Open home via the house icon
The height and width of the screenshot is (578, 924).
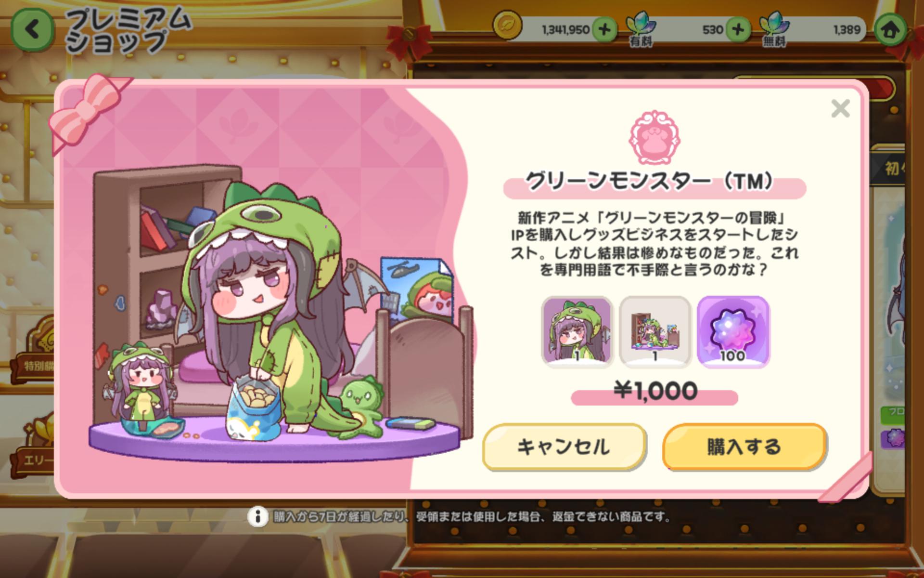[889, 29]
